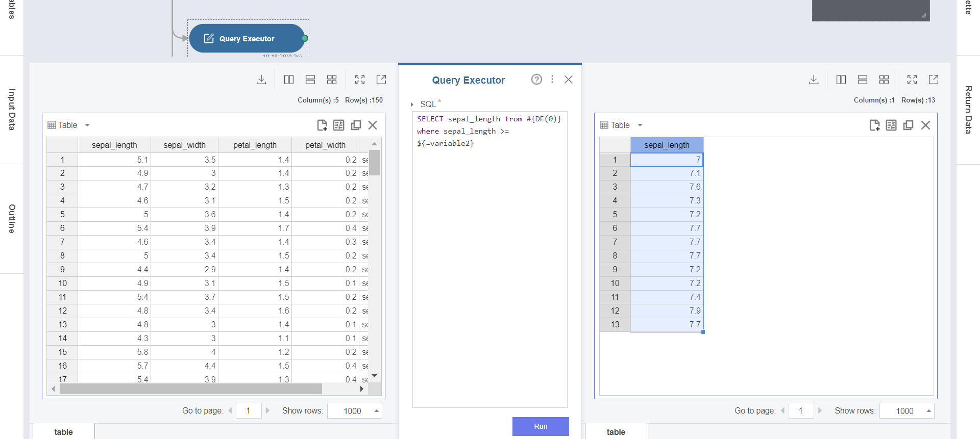Export input table to file icon
The image size is (980, 439).
click(x=322, y=125)
